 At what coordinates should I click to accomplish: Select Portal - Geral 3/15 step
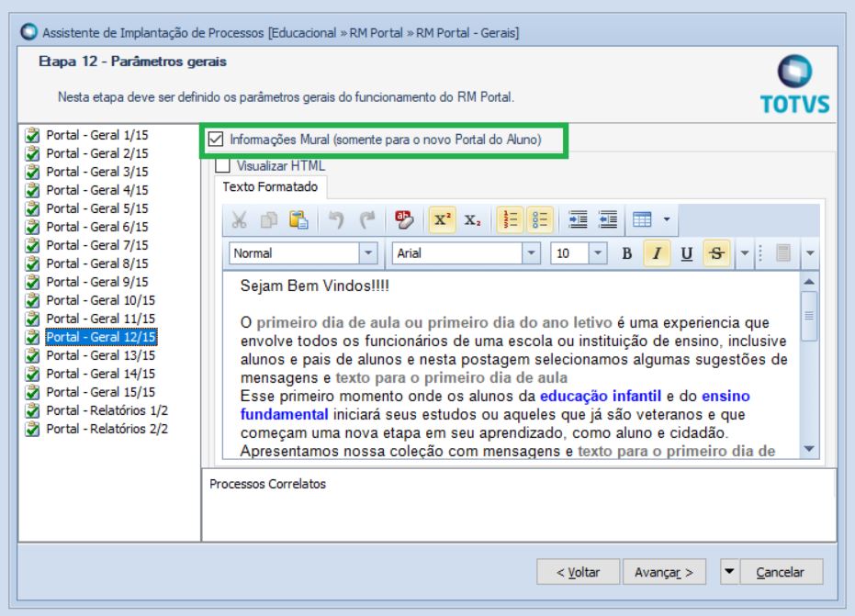(x=97, y=172)
